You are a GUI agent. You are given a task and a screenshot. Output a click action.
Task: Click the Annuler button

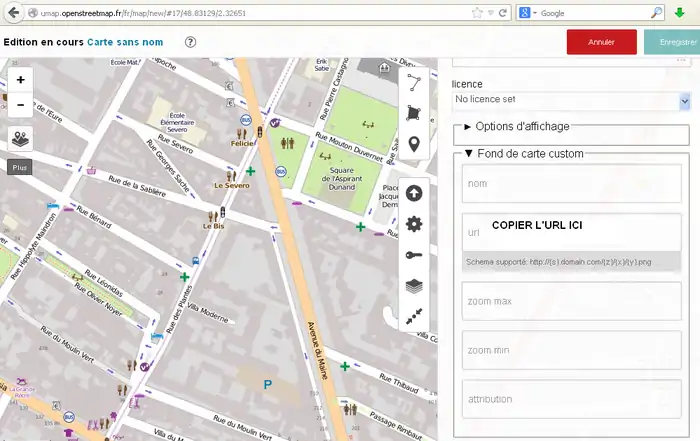[601, 43]
